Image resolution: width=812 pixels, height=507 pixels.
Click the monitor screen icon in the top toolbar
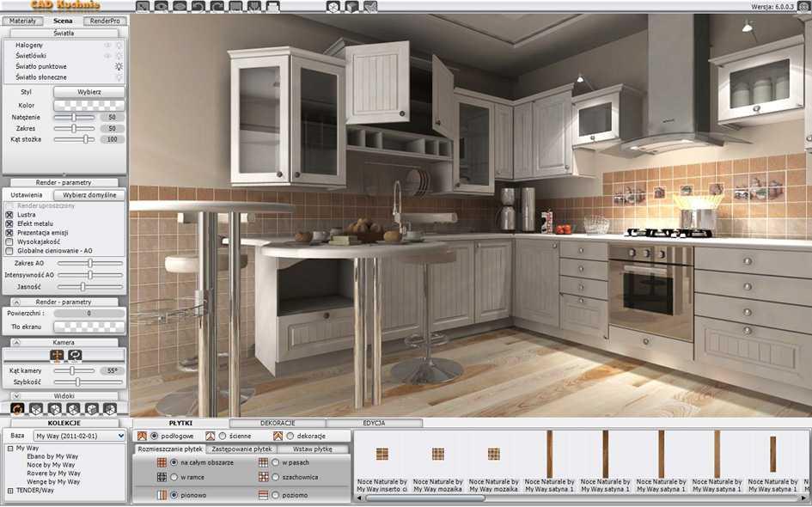[x=235, y=7]
